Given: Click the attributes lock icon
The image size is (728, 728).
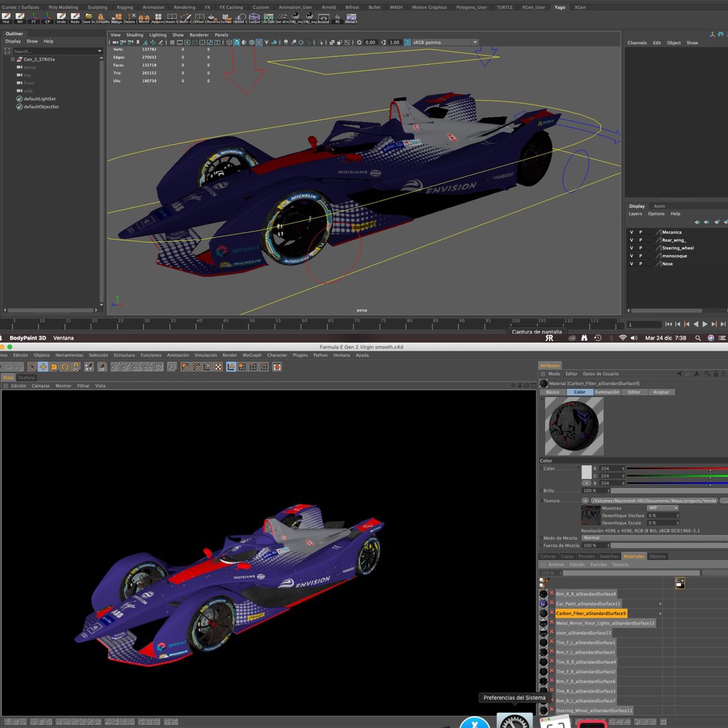Looking at the screenshot, I should (x=716, y=373).
